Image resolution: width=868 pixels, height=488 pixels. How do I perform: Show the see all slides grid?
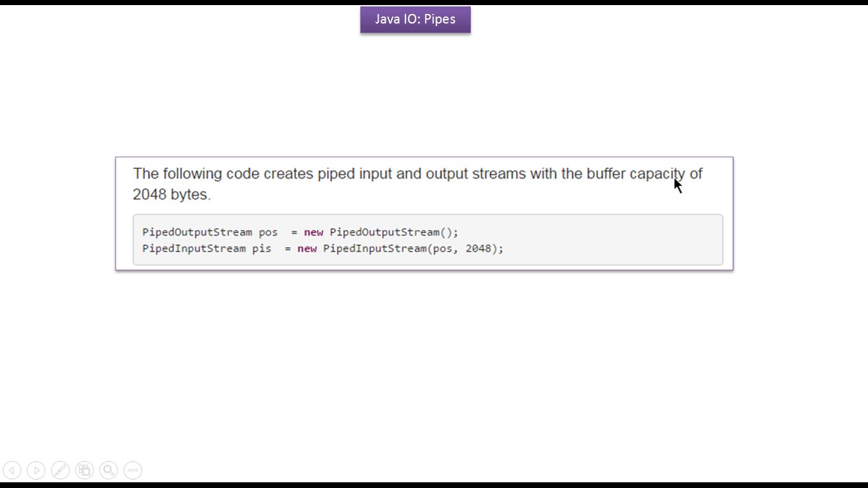pos(85,470)
